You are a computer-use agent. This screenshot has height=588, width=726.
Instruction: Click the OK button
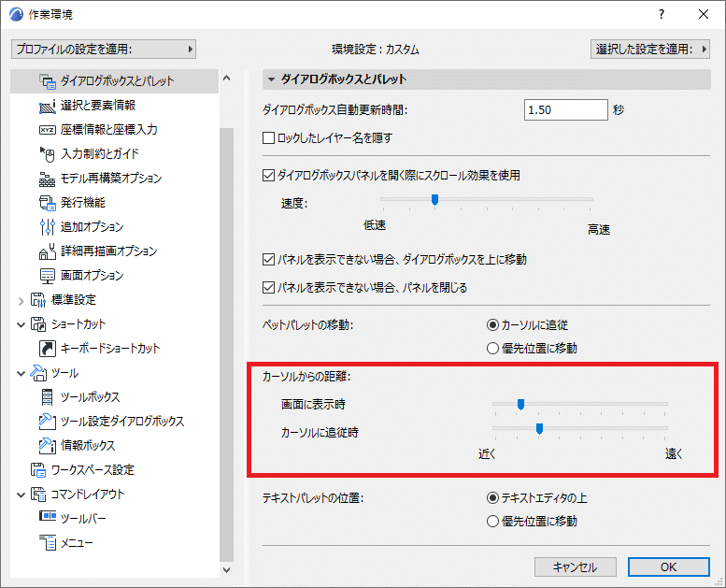(x=669, y=567)
